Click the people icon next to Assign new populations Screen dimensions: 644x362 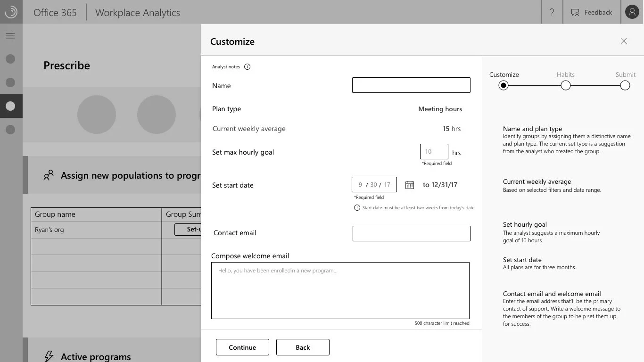pos(48,174)
